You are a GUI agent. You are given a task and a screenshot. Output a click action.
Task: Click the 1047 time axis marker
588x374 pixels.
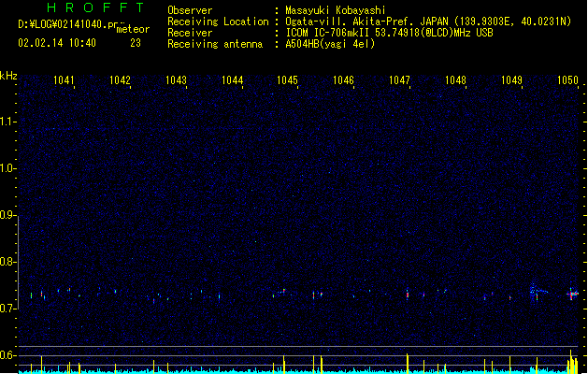pyautogui.click(x=399, y=80)
